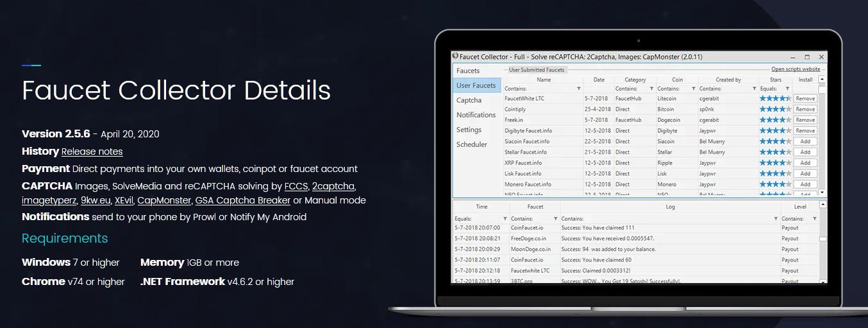Open the Log message filter icon
Viewport: 868px width, 328px height.
(x=775, y=219)
